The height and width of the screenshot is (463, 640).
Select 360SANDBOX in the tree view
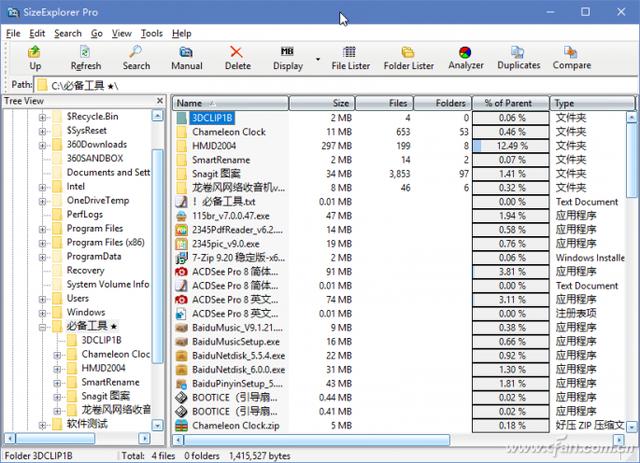95,158
